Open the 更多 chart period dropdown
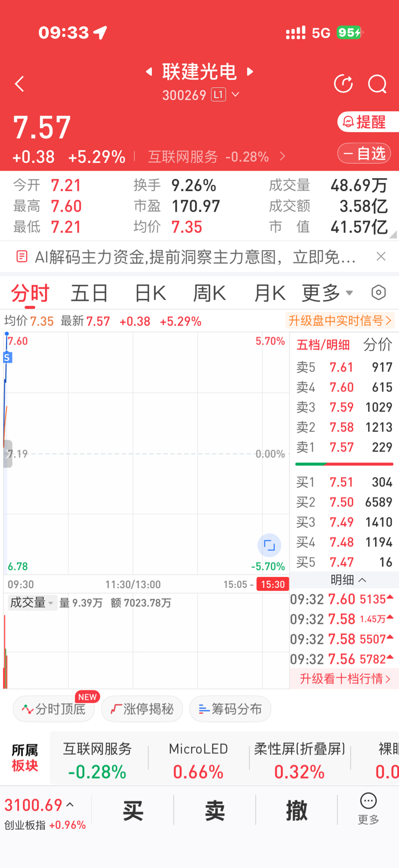Viewport: 399px width, 868px height. pyautogui.click(x=327, y=294)
